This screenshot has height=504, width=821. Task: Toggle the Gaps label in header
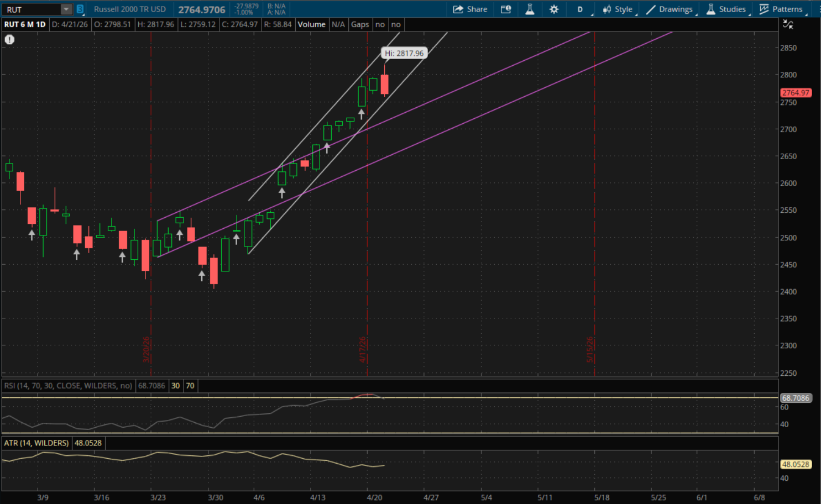tap(360, 24)
